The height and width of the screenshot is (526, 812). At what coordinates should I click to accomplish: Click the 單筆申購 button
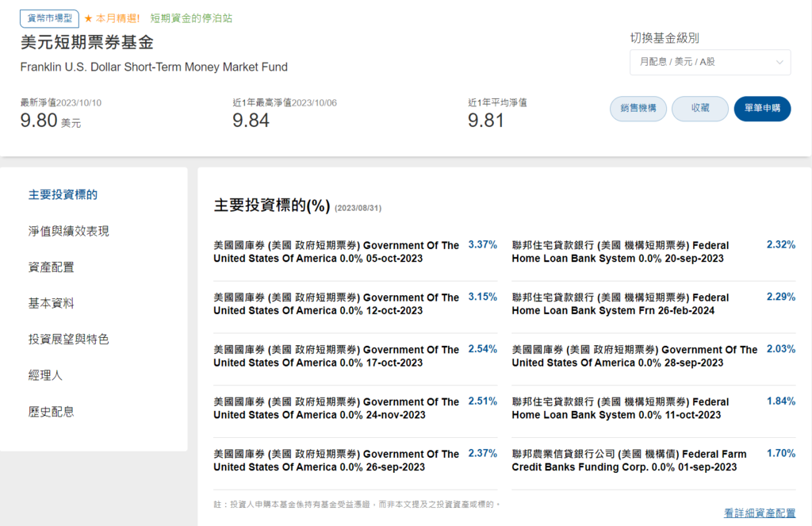coord(762,109)
